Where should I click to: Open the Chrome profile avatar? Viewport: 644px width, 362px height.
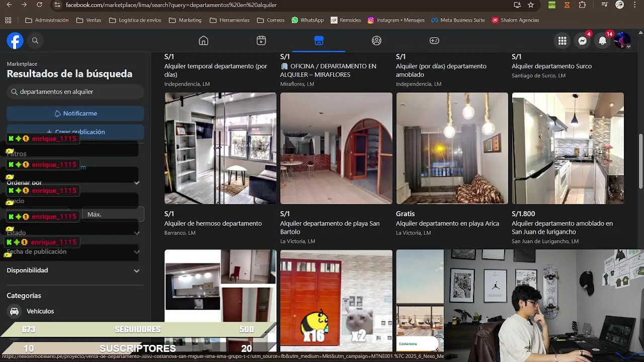(x=620, y=5)
